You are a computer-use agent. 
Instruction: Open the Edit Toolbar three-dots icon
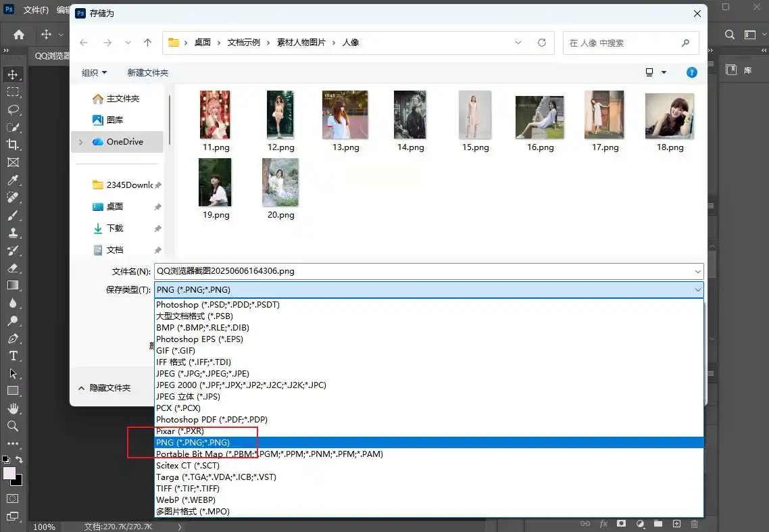tap(14, 443)
